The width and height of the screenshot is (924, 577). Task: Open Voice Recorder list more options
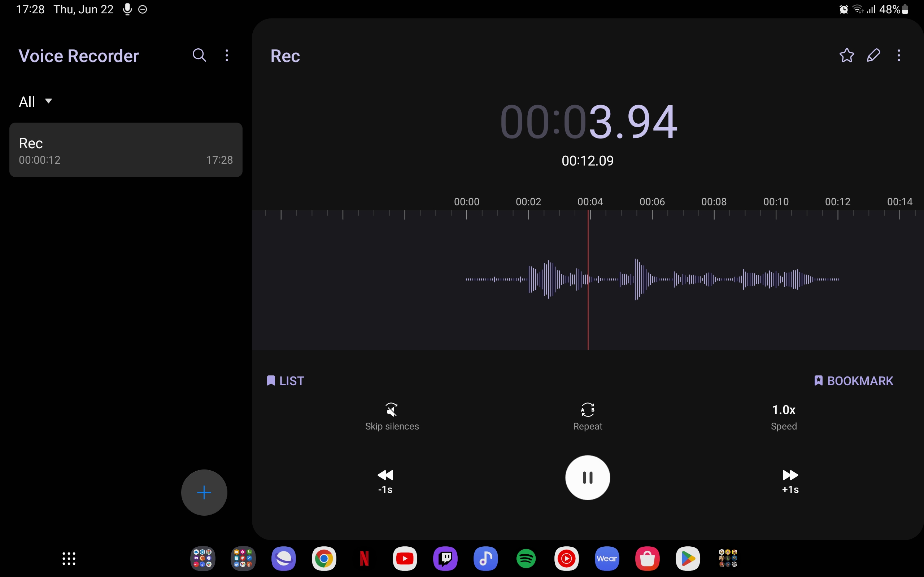tap(227, 55)
